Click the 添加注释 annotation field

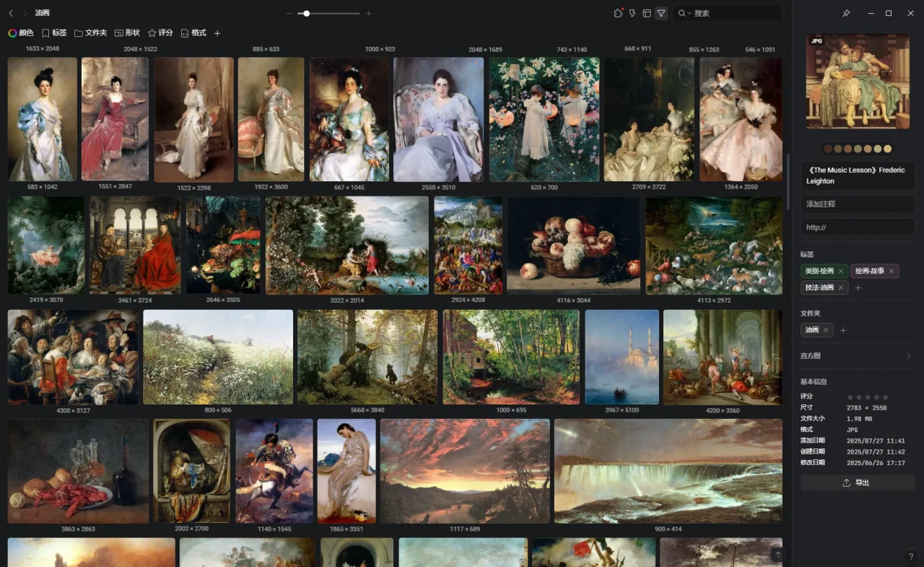pos(857,204)
